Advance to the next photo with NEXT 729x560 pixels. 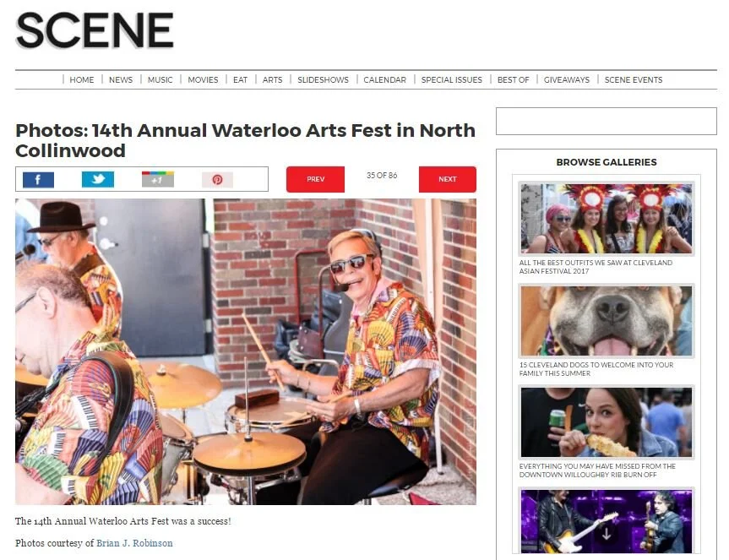pyautogui.click(x=447, y=179)
